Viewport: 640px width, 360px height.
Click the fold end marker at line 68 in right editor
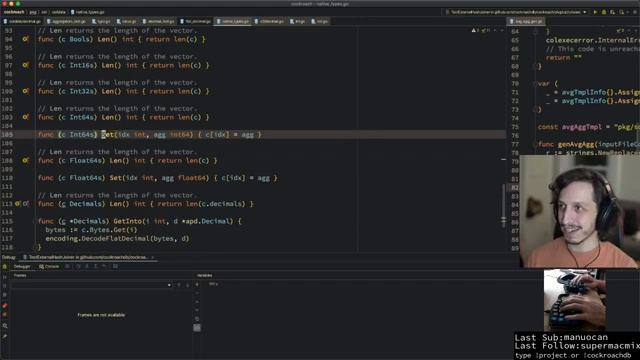[x=535, y=66]
